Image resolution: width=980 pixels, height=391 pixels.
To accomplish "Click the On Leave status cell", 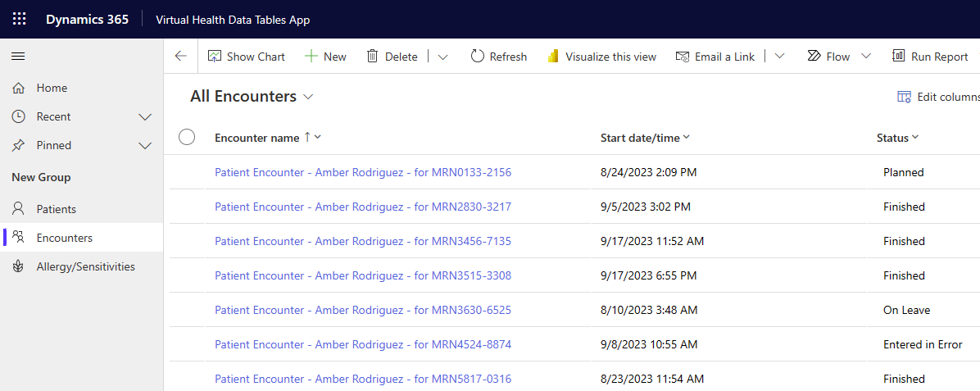I will coord(906,310).
